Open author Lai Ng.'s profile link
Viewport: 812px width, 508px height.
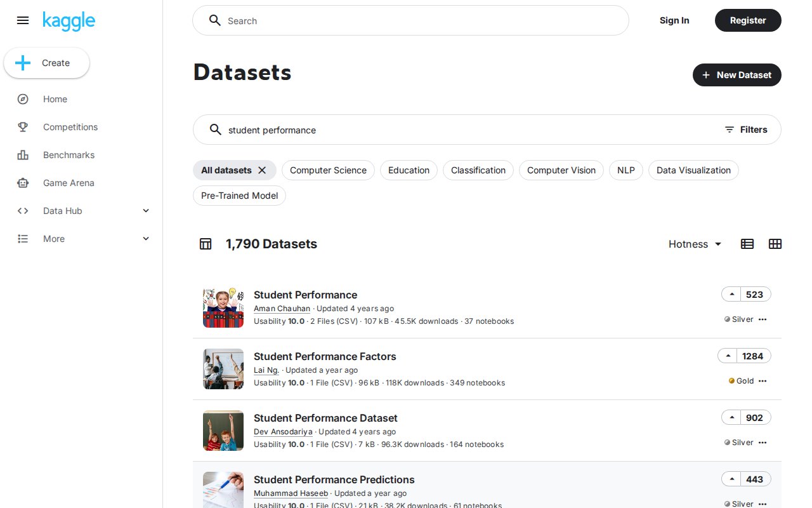[x=266, y=370]
